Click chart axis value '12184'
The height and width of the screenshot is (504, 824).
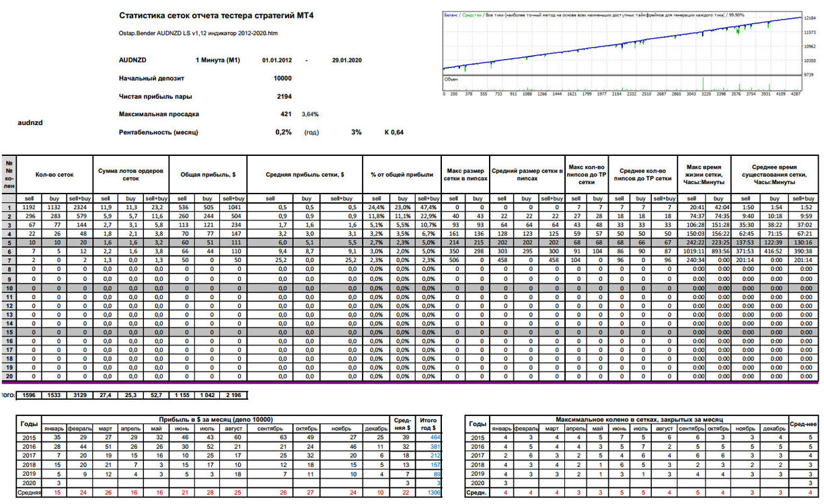(x=811, y=17)
